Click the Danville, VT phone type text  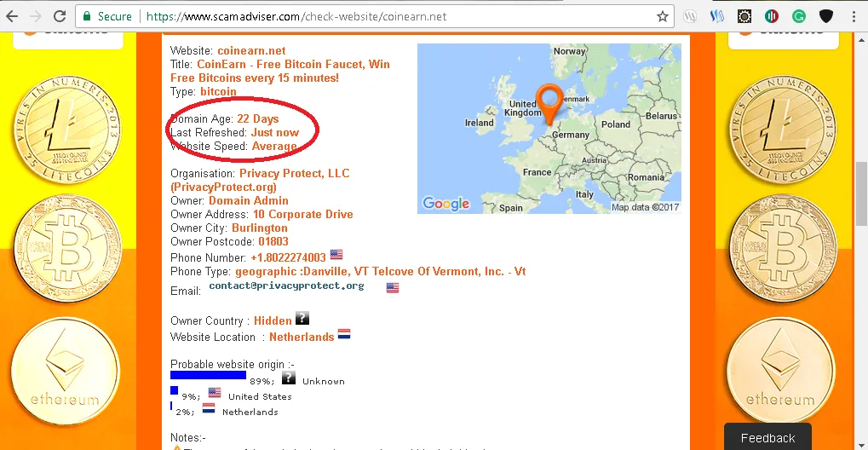[380, 272]
